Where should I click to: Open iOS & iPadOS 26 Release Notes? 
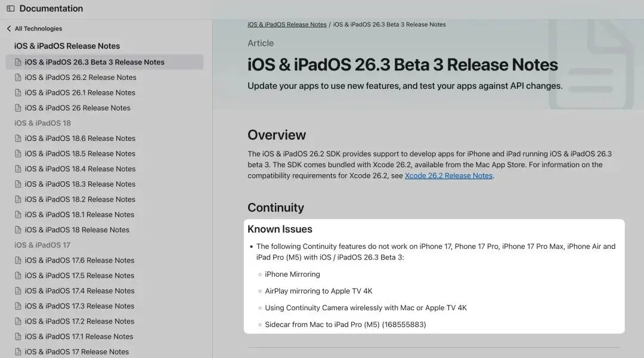(77, 108)
